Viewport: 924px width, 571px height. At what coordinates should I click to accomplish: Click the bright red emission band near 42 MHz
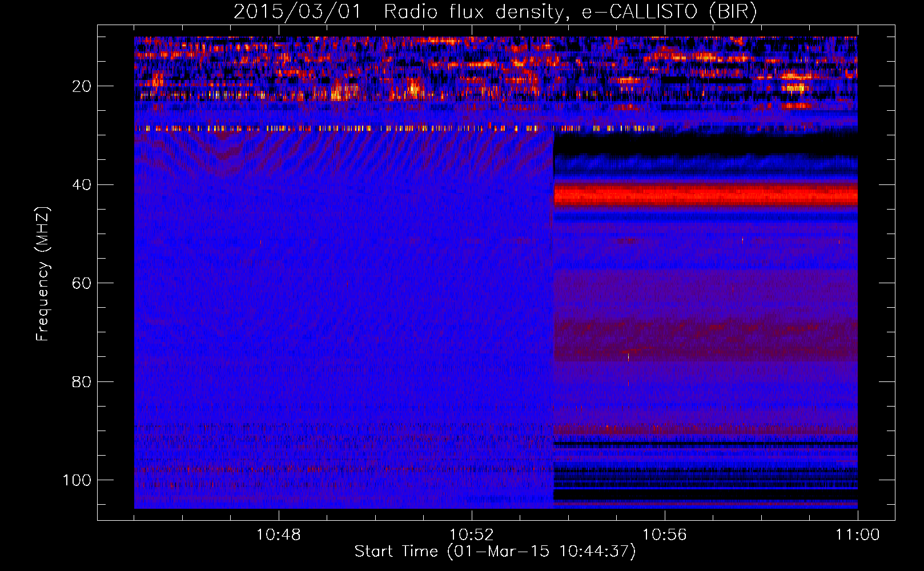click(x=706, y=196)
